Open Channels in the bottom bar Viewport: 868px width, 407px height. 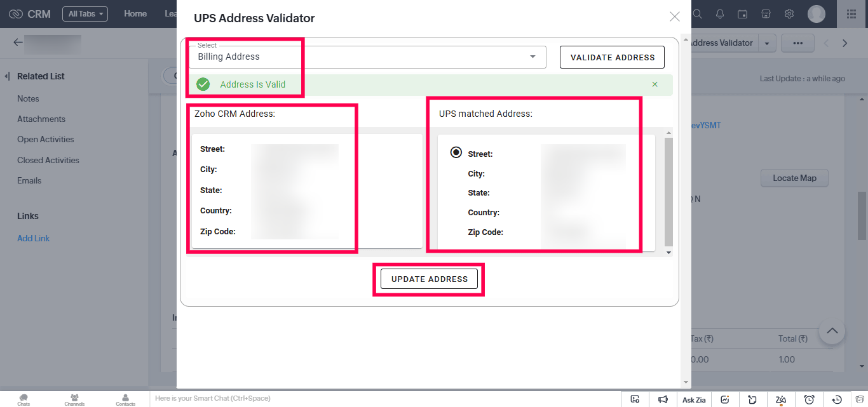pyautogui.click(x=75, y=399)
